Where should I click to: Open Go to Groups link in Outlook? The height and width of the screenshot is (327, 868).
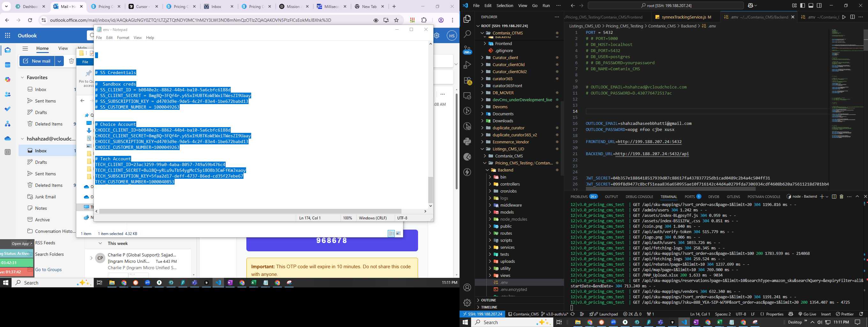click(49, 269)
